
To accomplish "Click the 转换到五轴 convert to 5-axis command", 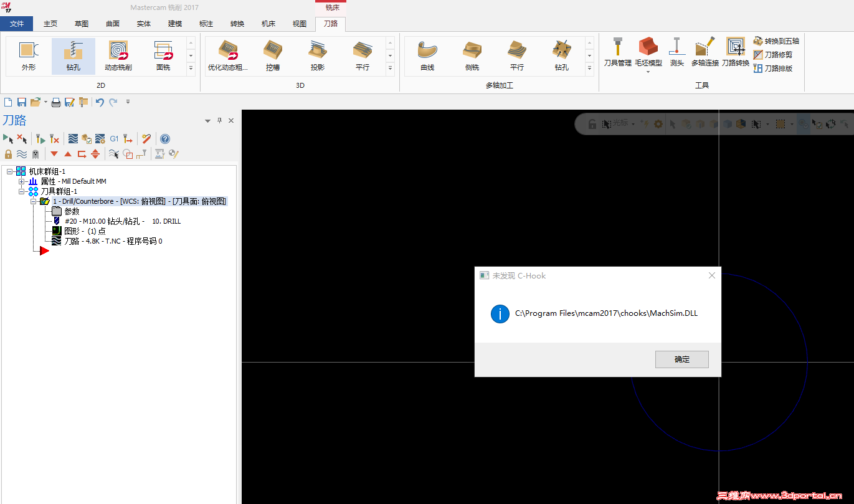I will click(776, 41).
